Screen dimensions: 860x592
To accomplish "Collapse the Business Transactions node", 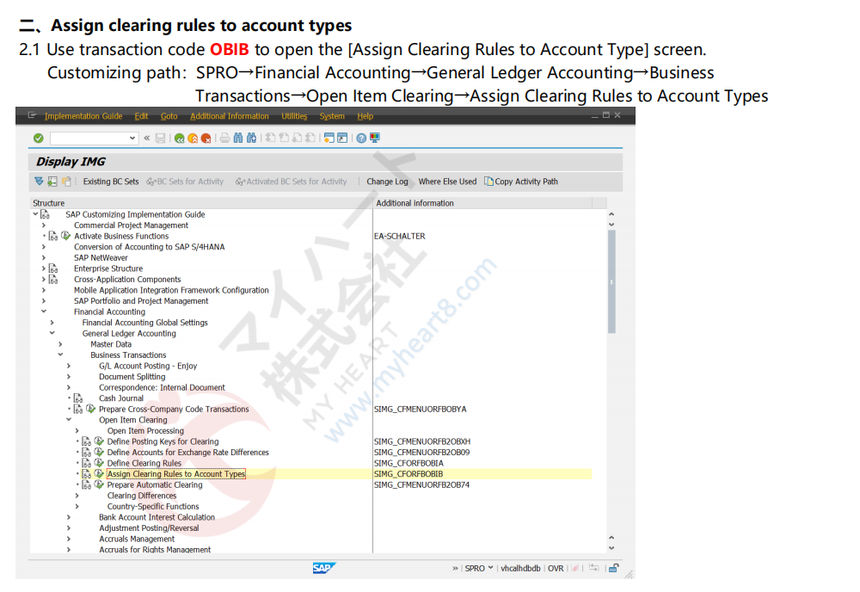I will coord(60,355).
